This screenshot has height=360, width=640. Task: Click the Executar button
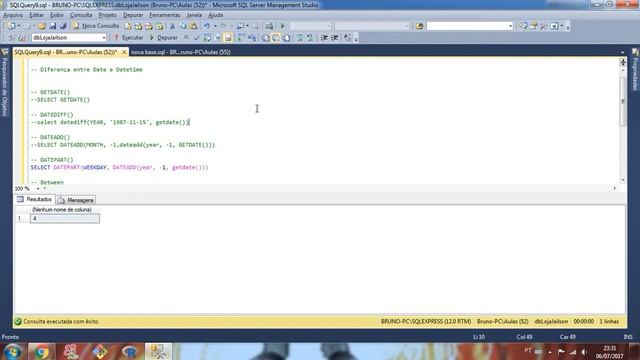click(x=128, y=38)
